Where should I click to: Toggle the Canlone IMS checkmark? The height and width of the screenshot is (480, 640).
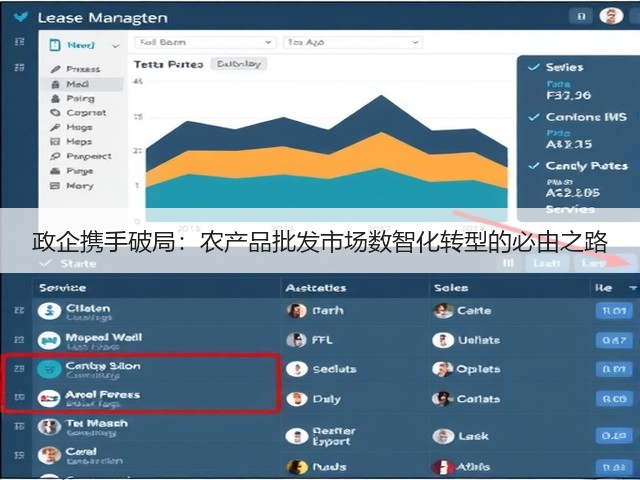[x=534, y=117]
